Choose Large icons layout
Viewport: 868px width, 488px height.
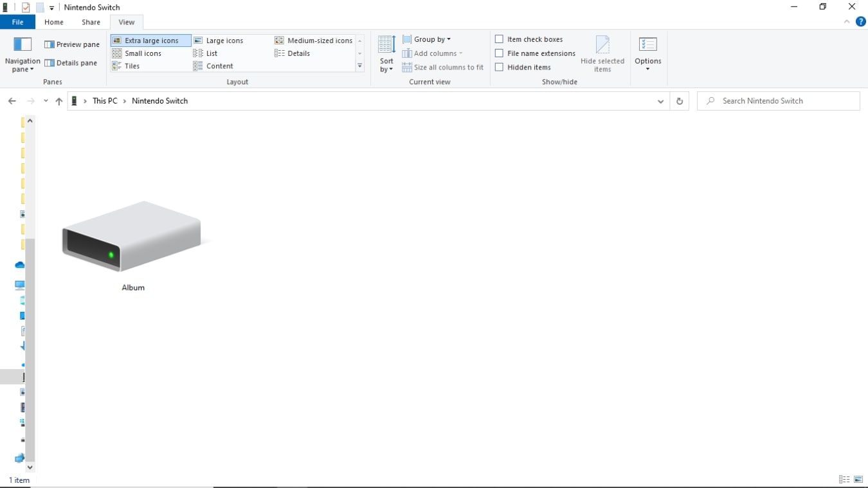[219, 41]
